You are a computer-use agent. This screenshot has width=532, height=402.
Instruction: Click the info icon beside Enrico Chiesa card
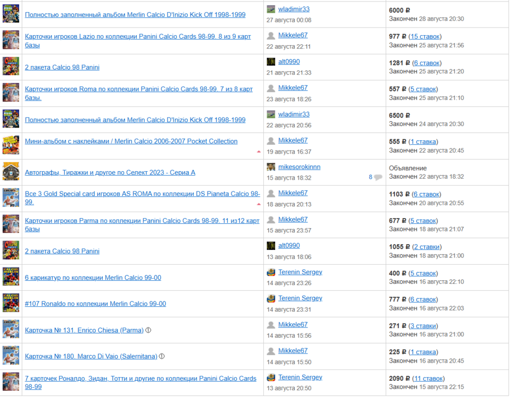pos(148,330)
